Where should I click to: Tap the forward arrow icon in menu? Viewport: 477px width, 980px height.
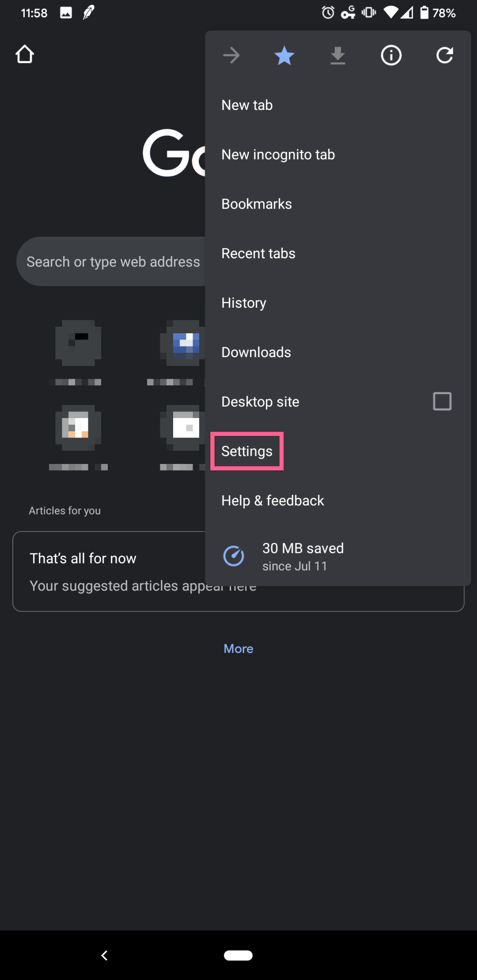231,56
